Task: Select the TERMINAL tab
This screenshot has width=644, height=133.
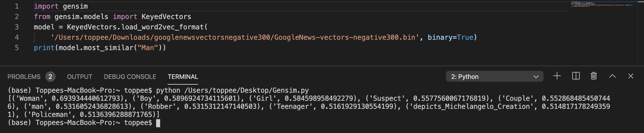Action: point(183,77)
